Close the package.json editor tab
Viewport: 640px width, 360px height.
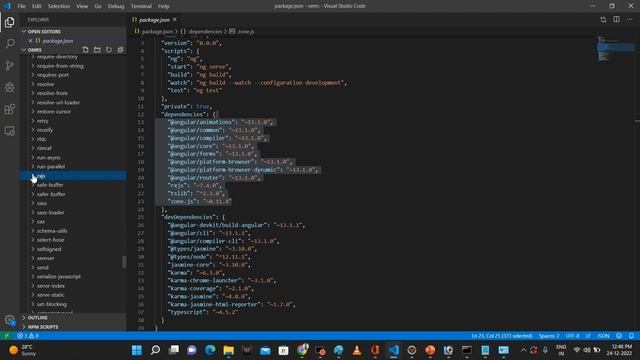(x=175, y=20)
